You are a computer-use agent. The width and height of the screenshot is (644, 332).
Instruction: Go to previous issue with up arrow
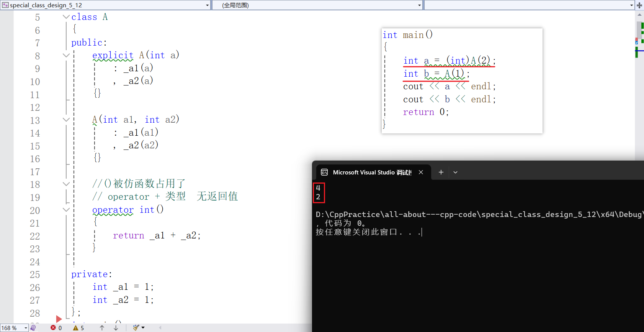click(102, 328)
